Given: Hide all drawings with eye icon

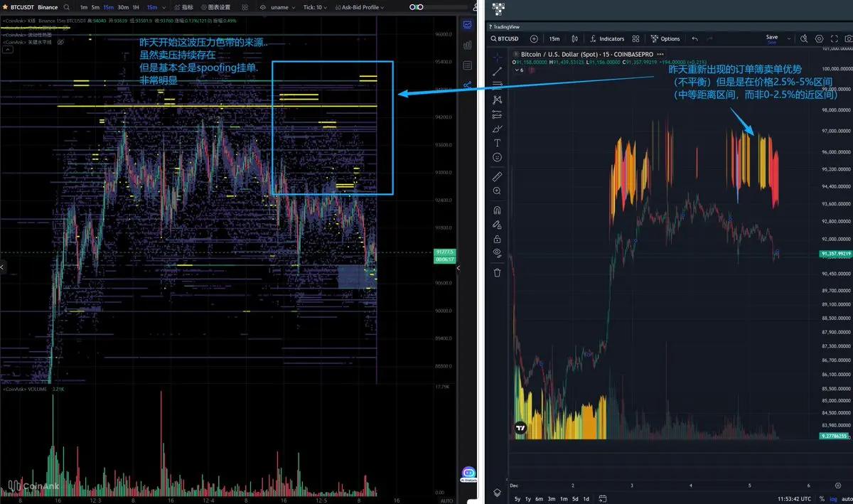Looking at the screenshot, I should coord(497,253).
